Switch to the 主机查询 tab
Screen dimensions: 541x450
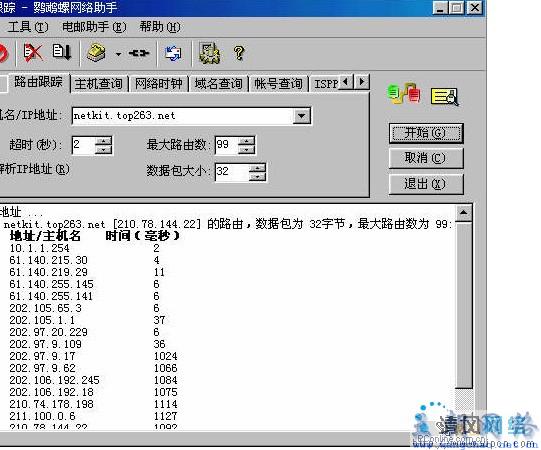coord(99,84)
